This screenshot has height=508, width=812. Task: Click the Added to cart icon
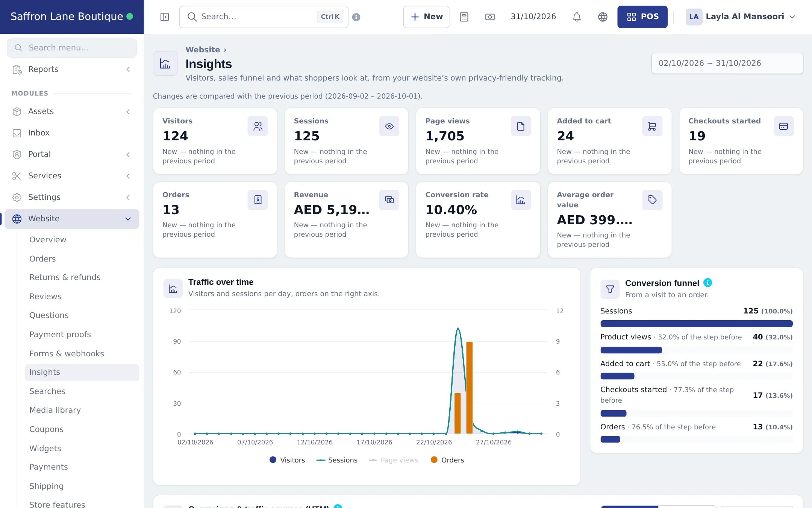652,126
